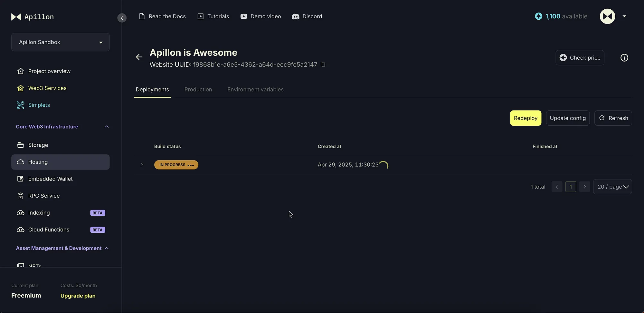The height and width of the screenshot is (313, 644).
Task: Click the IN PROGRESS status badge
Action: (176, 165)
